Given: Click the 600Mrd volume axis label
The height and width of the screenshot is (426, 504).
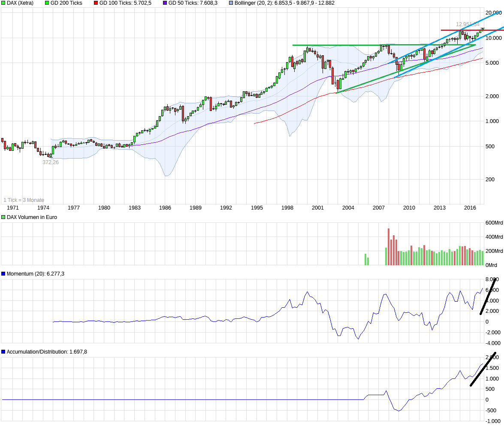Looking at the screenshot, I should pos(494,222).
